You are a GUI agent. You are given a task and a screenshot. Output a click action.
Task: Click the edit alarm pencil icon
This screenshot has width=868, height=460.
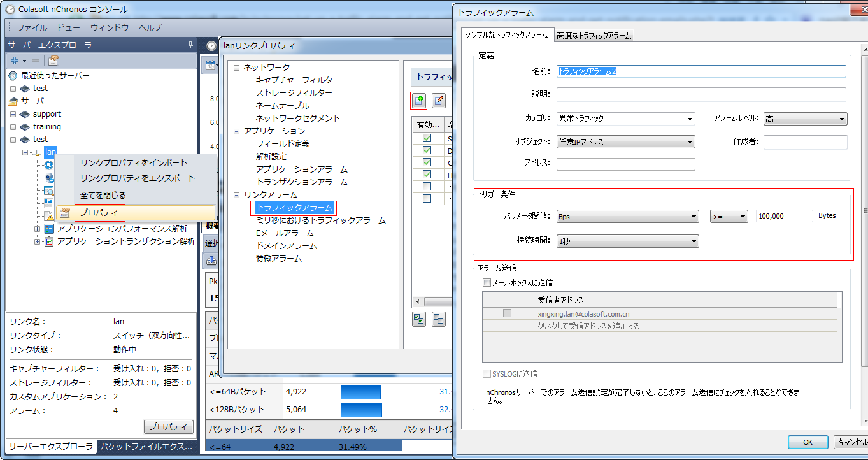coord(439,100)
